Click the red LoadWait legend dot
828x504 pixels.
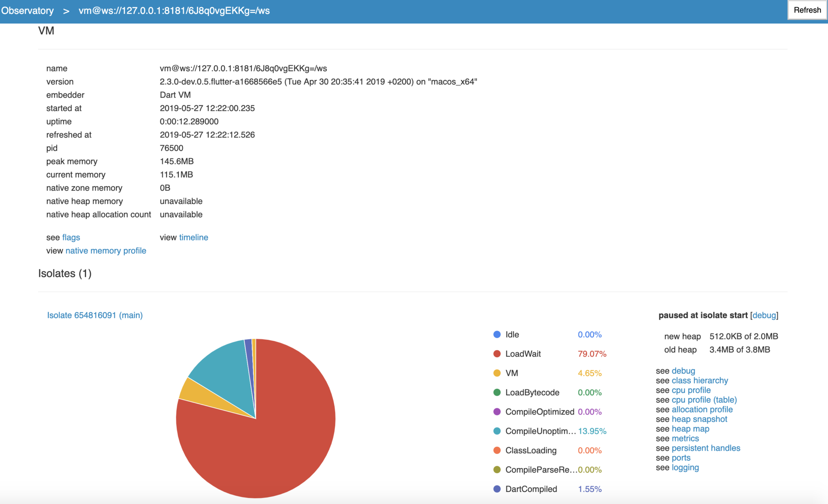click(x=497, y=354)
